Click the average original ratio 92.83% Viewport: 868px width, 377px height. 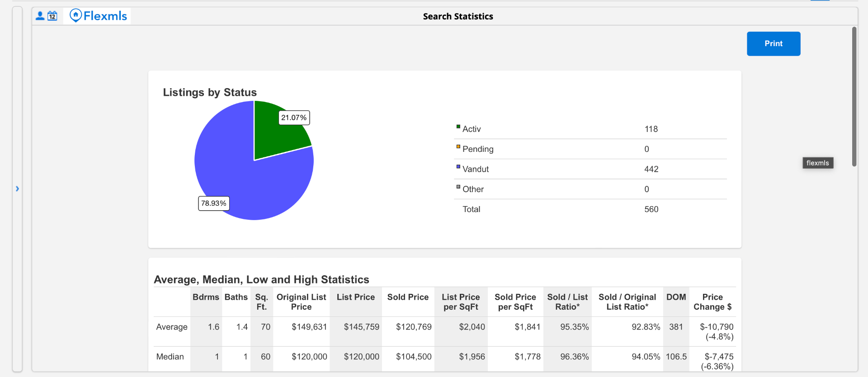[646, 327]
